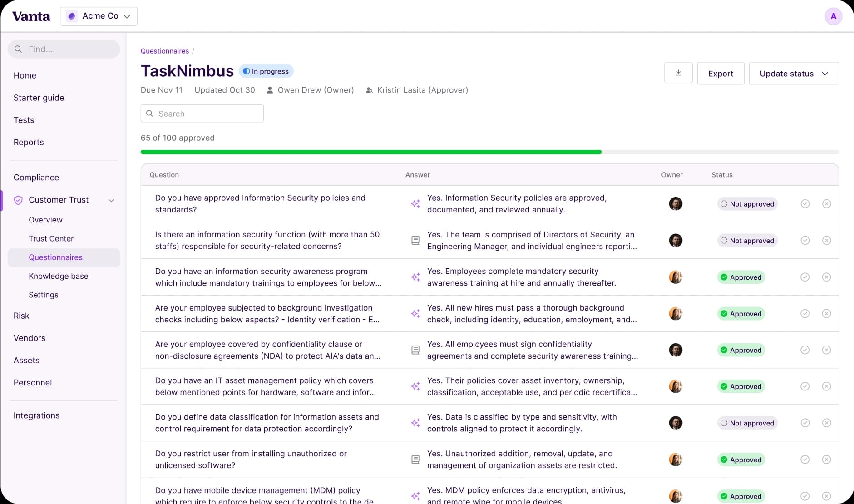Open Vendors in the sidebar

click(30, 338)
